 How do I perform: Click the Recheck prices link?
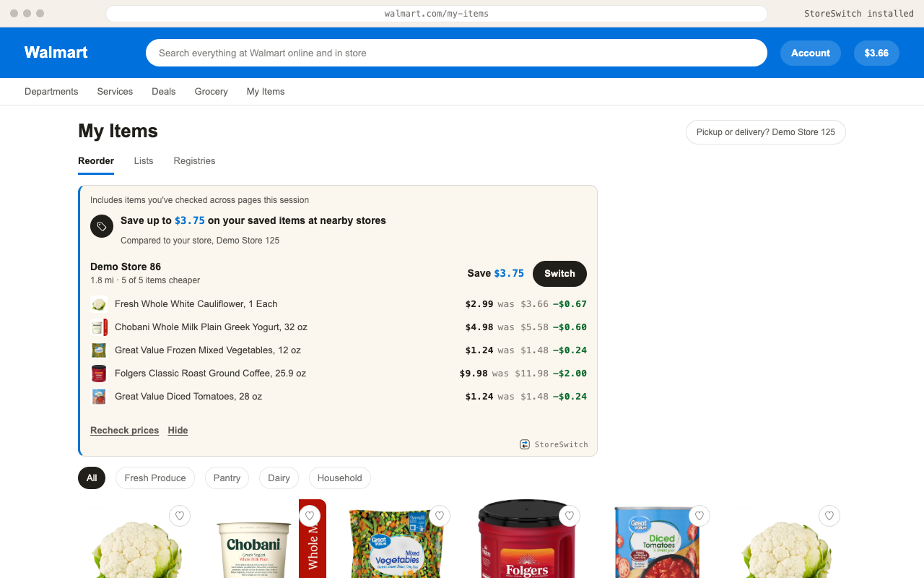pos(124,431)
